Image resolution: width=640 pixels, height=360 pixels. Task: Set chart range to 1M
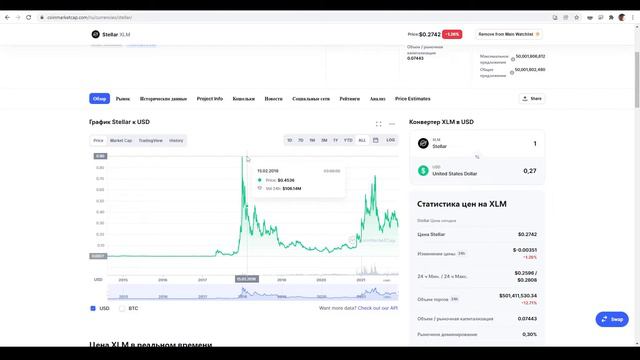(x=312, y=140)
